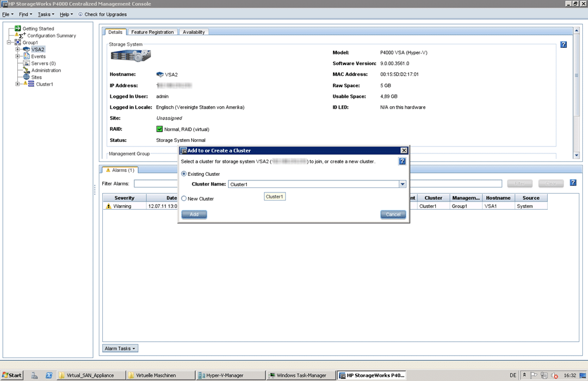Sort alarms by Severity column

(x=125, y=198)
